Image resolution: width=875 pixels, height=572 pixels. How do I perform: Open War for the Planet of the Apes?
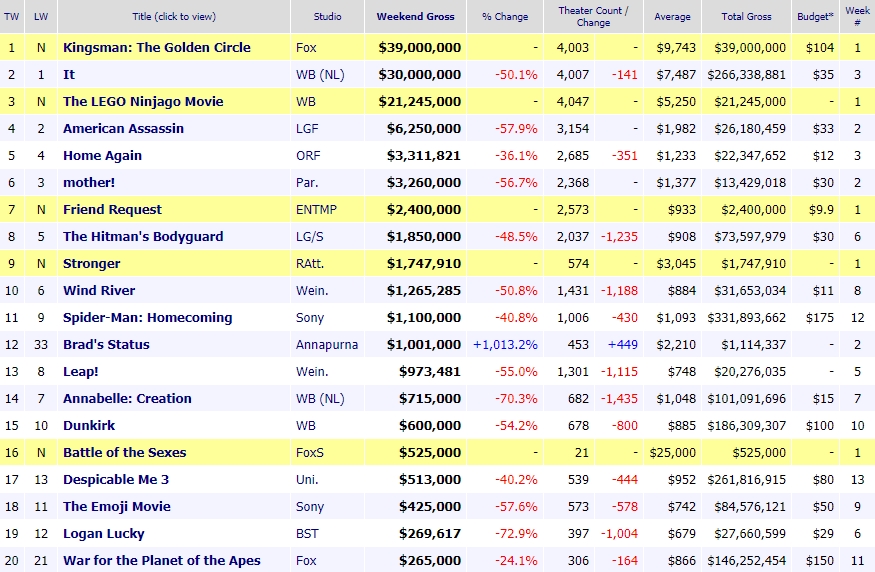[162, 560]
